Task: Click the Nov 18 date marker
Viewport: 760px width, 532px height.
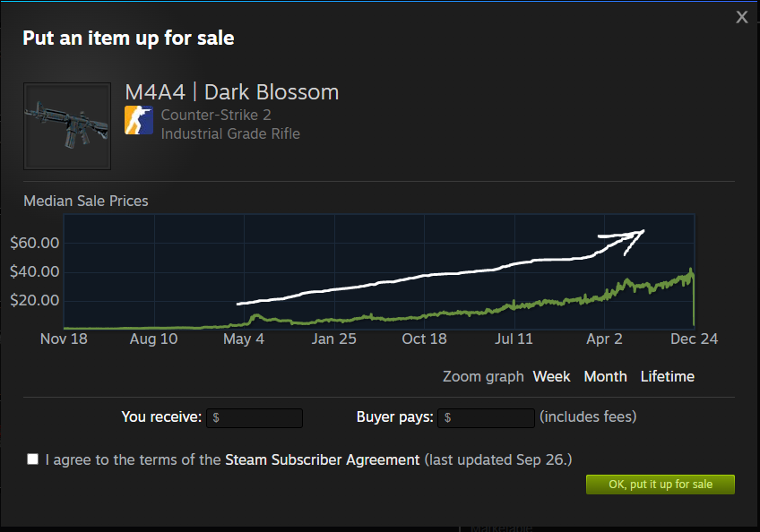Action: tap(64, 339)
